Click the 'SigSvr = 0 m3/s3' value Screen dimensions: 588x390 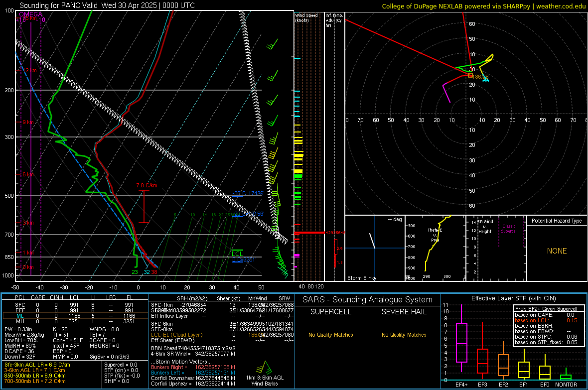pyautogui.click(x=110, y=357)
